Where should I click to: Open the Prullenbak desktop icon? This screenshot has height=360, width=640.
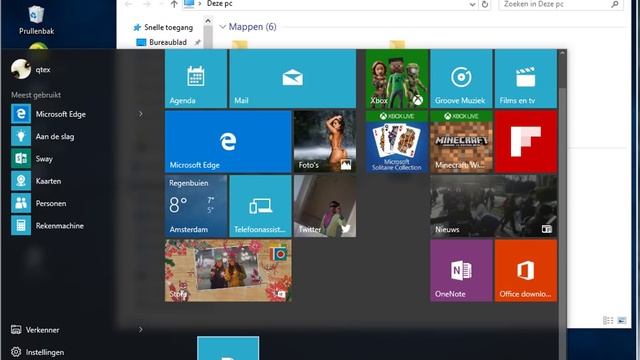(36, 20)
